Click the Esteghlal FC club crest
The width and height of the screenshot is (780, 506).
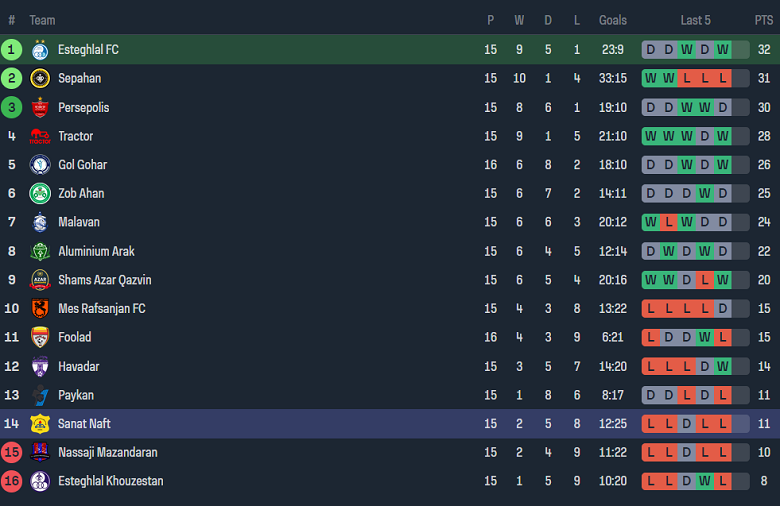(x=40, y=50)
